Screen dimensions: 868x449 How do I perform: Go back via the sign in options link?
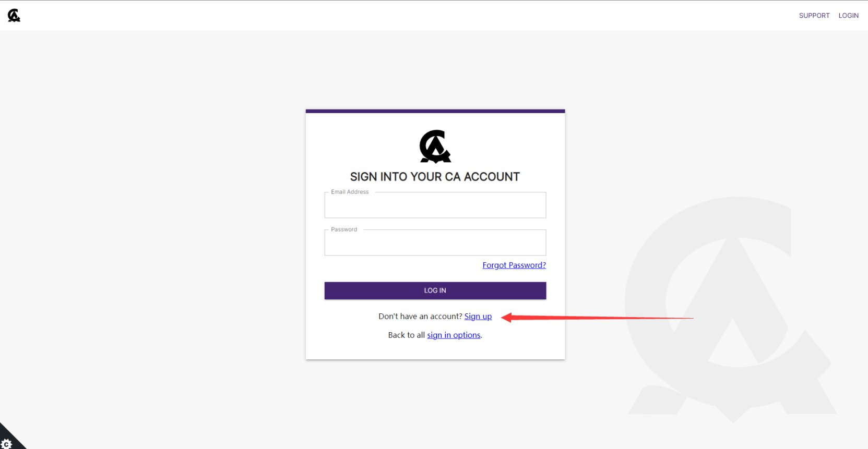coord(454,335)
